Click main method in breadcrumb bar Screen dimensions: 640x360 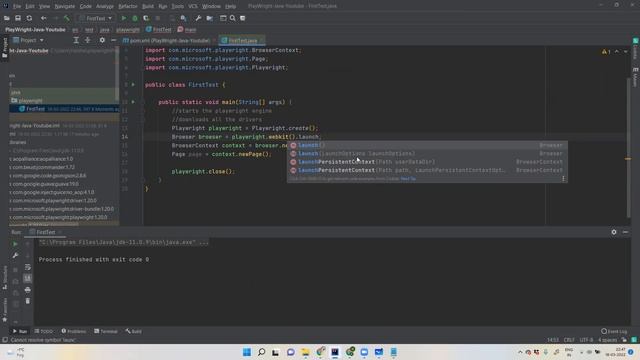[x=187, y=29]
